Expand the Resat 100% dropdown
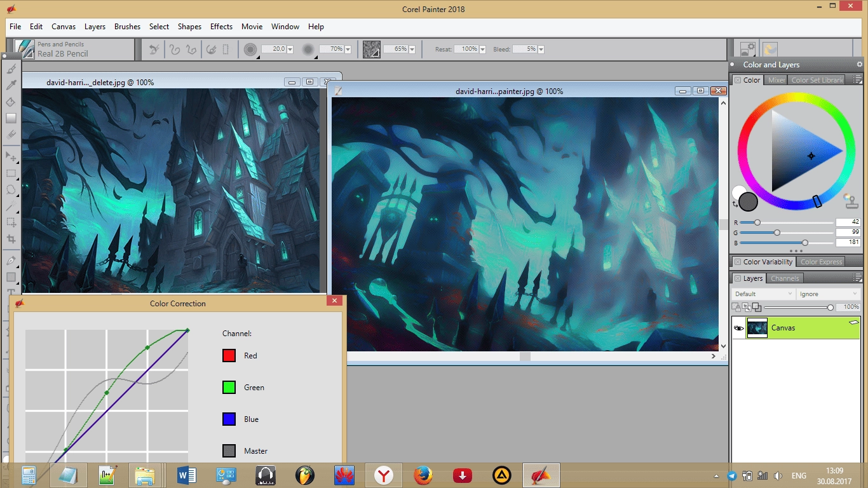This screenshot has width=868, height=488. tap(482, 49)
